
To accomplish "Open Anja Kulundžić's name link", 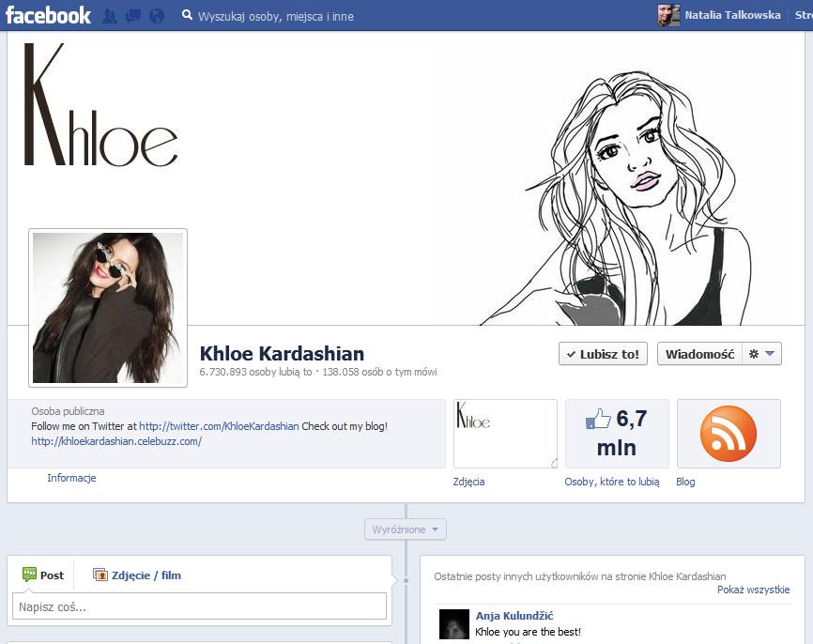I will (x=514, y=616).
